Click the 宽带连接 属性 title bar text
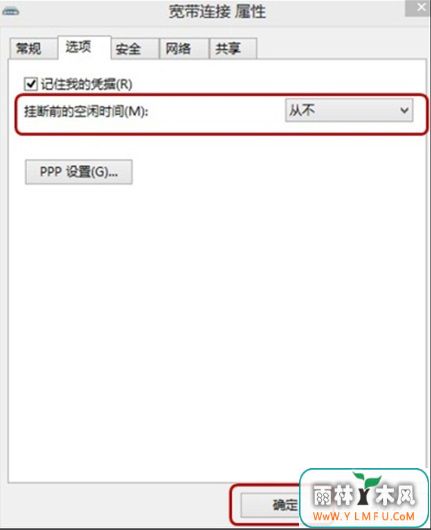This screenshot has width=431, height=530. pyautogui.click(x=217, y=12)
